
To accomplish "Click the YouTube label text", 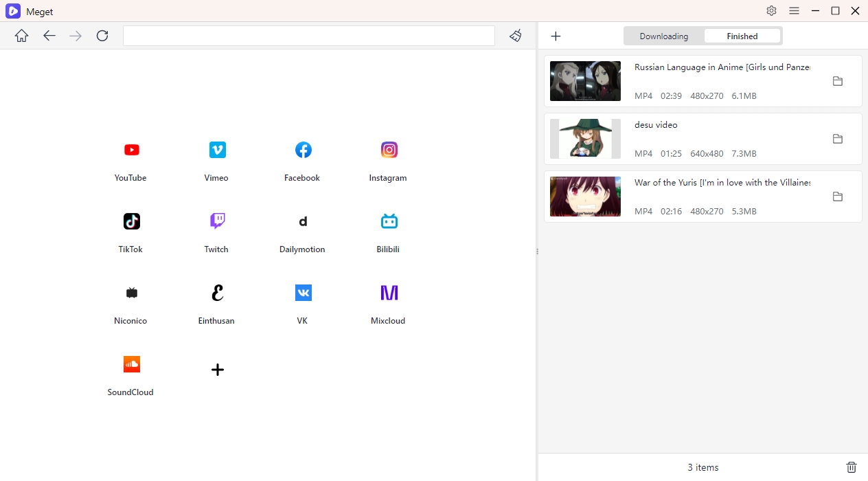I will 130,178.
